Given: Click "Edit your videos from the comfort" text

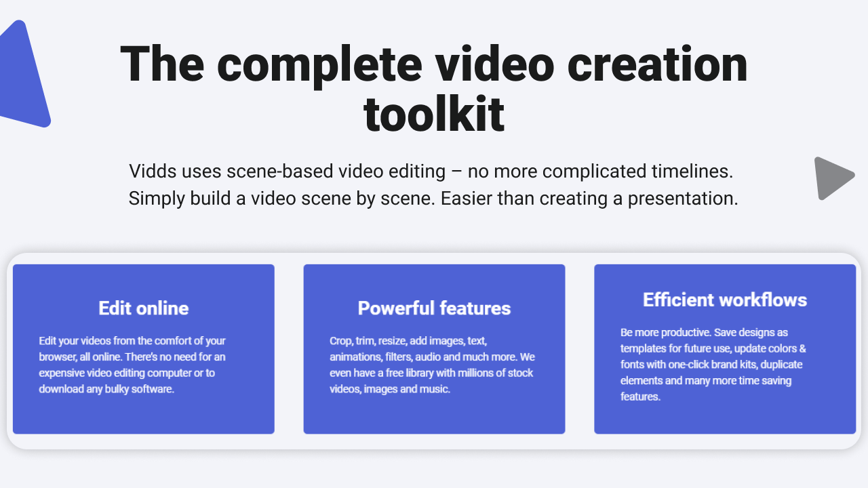Looking at the screenshot, I should [132, 341].
